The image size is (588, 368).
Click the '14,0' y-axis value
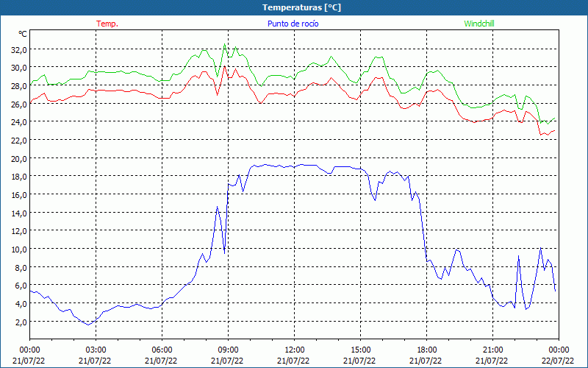[19, 213]
